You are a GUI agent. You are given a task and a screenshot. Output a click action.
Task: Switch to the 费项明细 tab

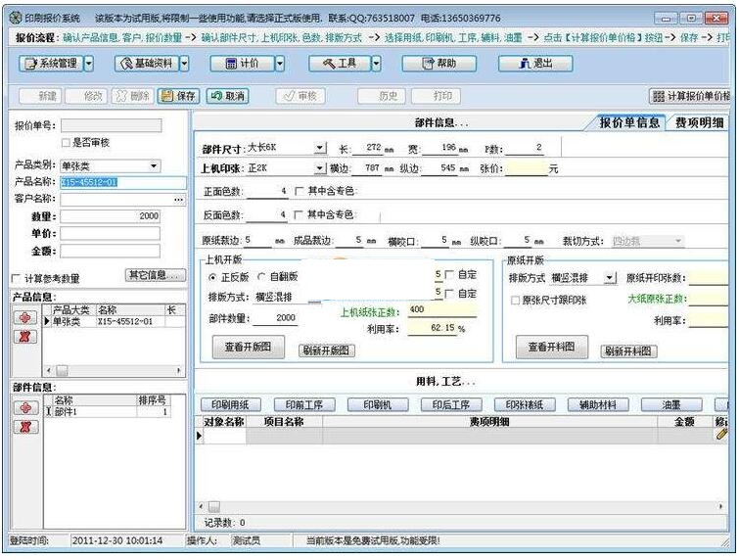(699, 123)
